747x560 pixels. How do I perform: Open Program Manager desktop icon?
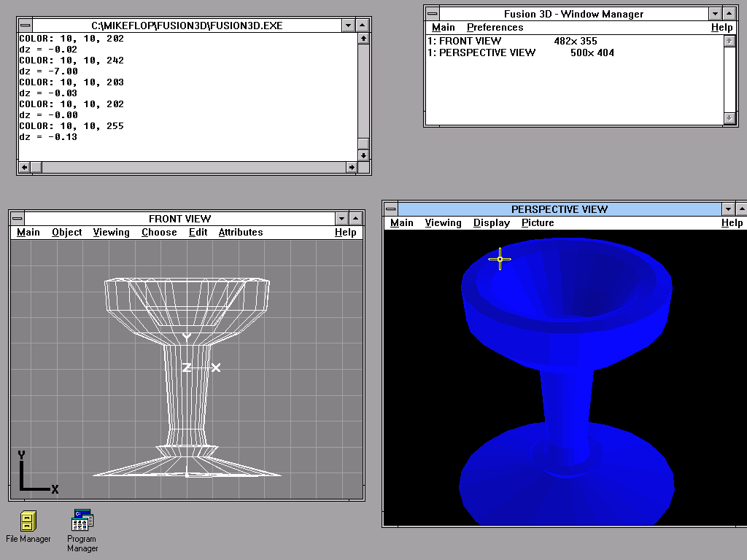(82, 521)
